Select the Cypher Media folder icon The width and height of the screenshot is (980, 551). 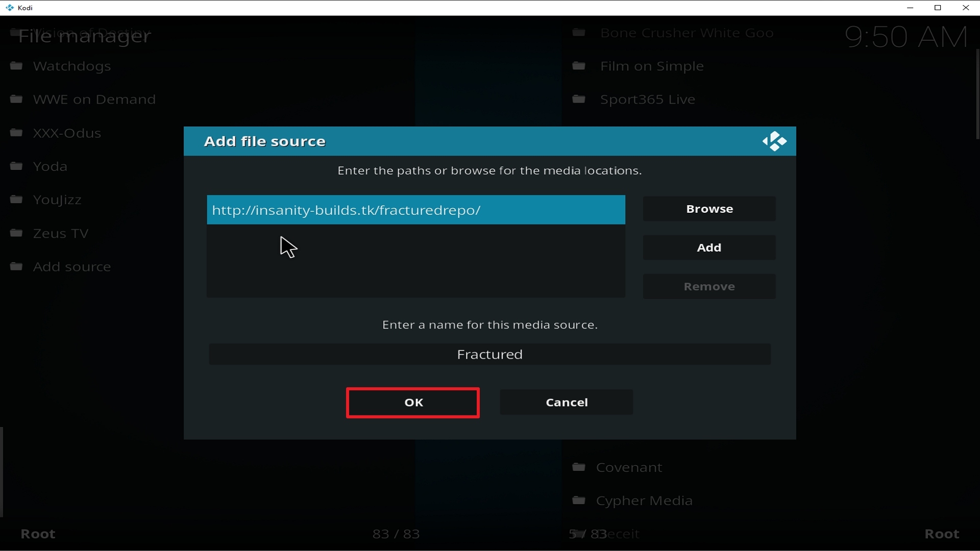pos(579,500)
